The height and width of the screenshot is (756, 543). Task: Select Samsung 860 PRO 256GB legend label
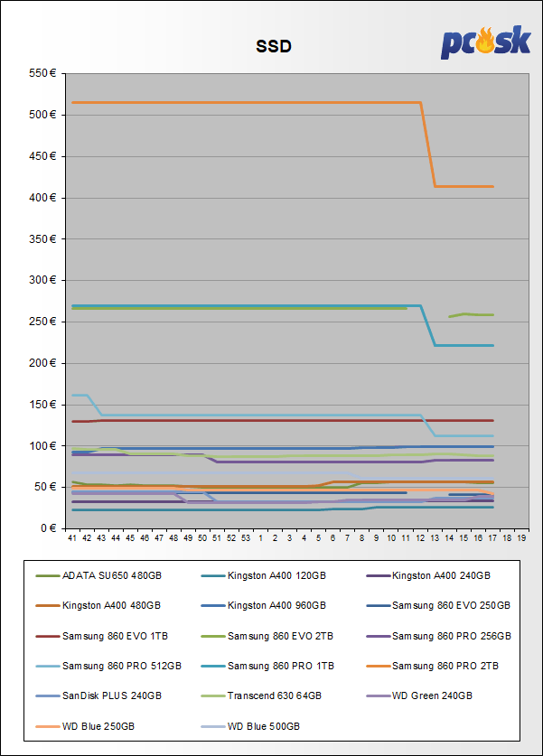pos(452,637)
